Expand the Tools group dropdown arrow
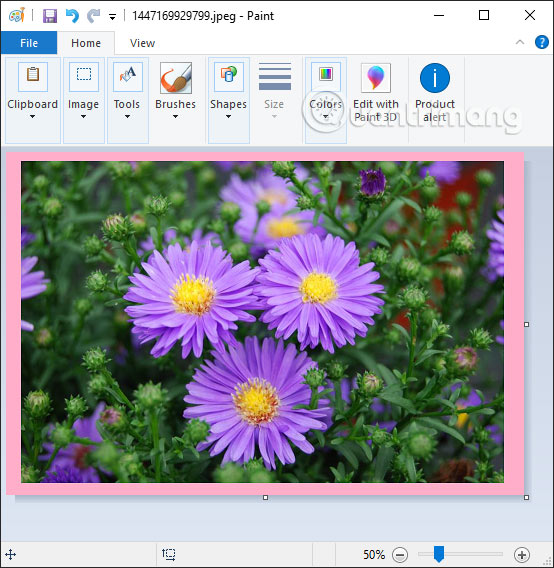Image resolution: width=554 pixels, height=568 pixels. pos(127,117)
